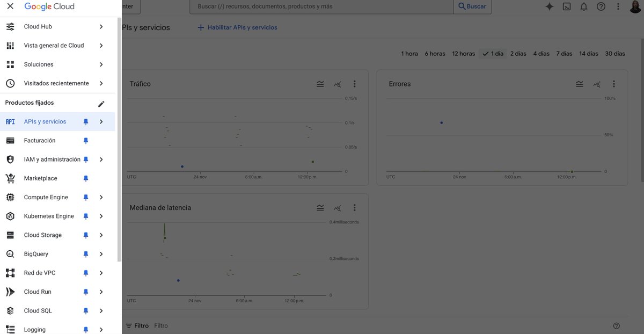Viewport: 644px width, 334px height.
Task: Click the user account avatar
Action: [635, 6]
